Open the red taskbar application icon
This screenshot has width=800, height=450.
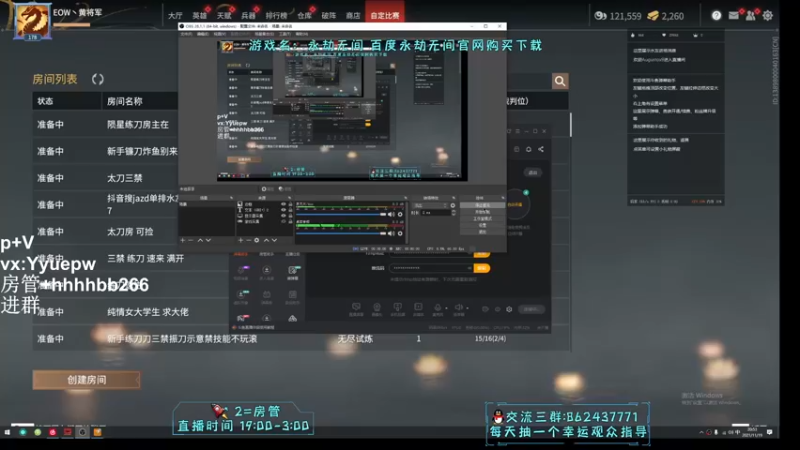[53, 432]
